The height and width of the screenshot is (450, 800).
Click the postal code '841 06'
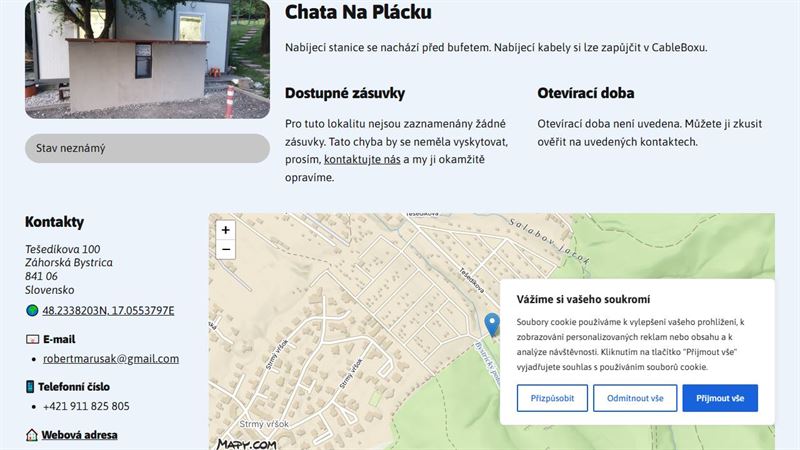(41, 276)
